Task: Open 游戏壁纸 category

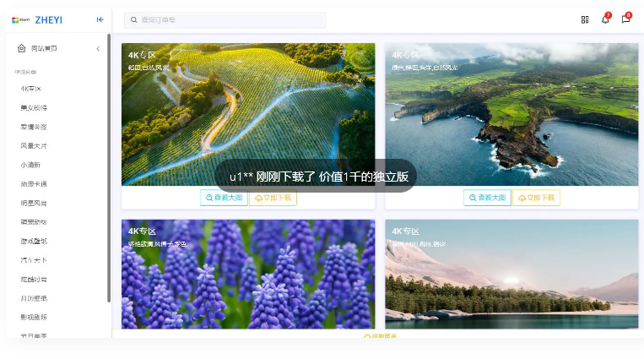Action: click(34, 241)
